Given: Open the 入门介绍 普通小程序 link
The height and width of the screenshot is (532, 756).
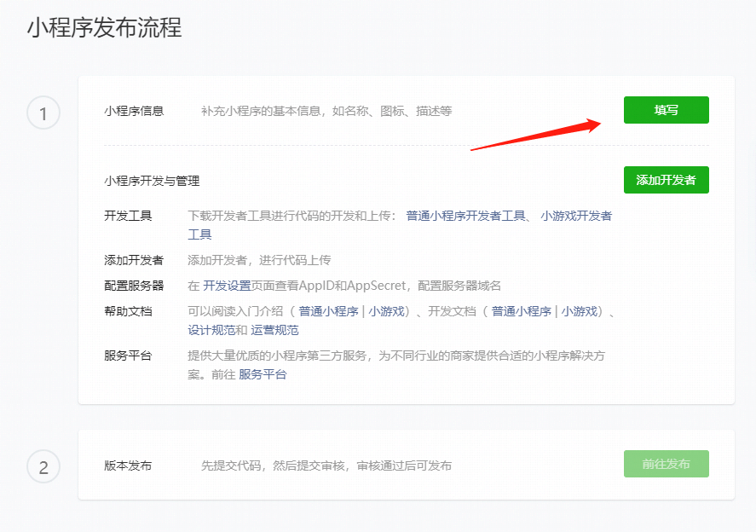Looking at the screenshot, I should 328,311.
